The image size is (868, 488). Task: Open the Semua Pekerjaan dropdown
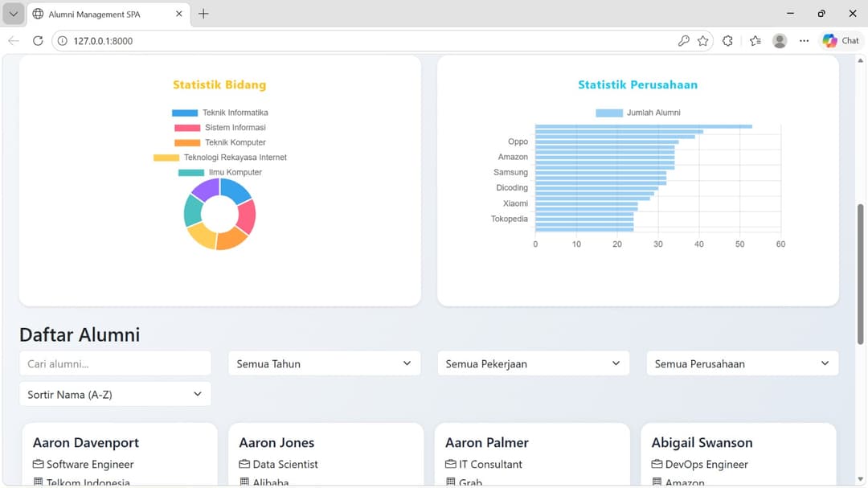tap(533, 364)
